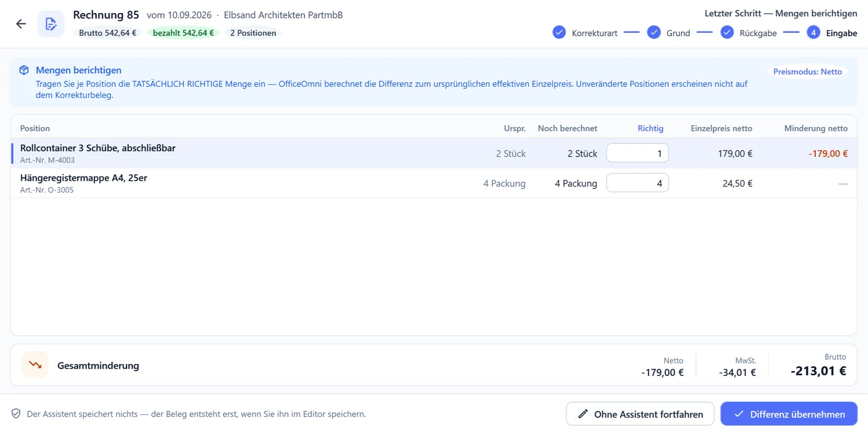Image resolution: width=868 pixels, height=433 pixels.
Task: Select step 4 Eingabe indicator
Action: [x=813, y=32]
